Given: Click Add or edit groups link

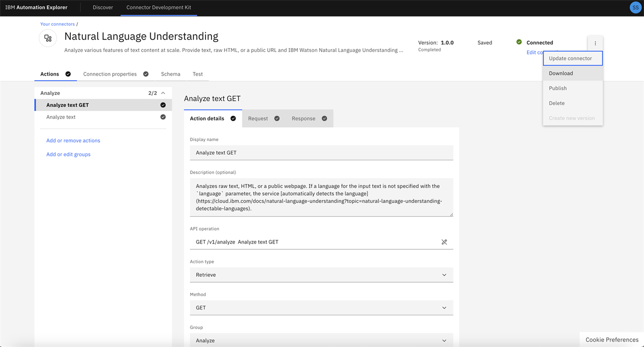Looking at the screenshot, I should [68, 154].
